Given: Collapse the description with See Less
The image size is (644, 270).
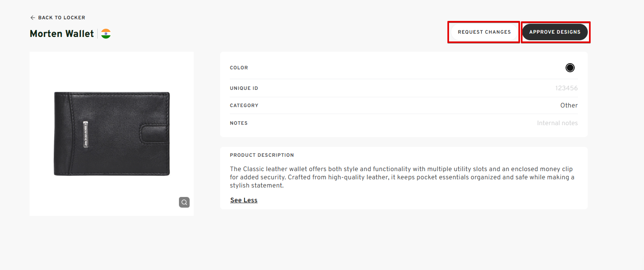Looking at the screenshot, I should click(x=244, y=200).
